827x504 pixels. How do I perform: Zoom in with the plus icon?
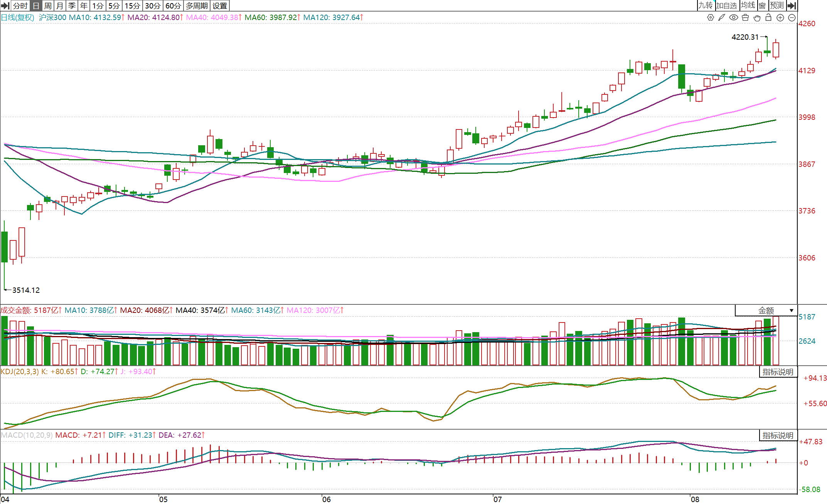[780, 18]
